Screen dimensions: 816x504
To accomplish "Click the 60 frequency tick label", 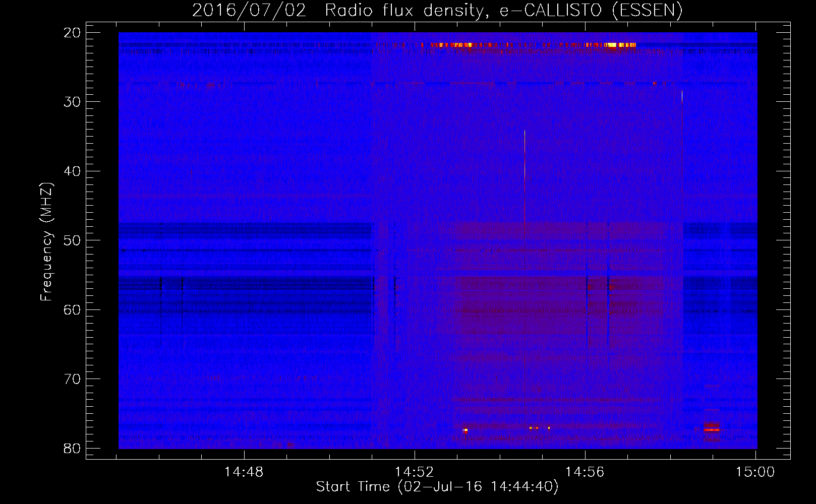I will coord(72,310).
